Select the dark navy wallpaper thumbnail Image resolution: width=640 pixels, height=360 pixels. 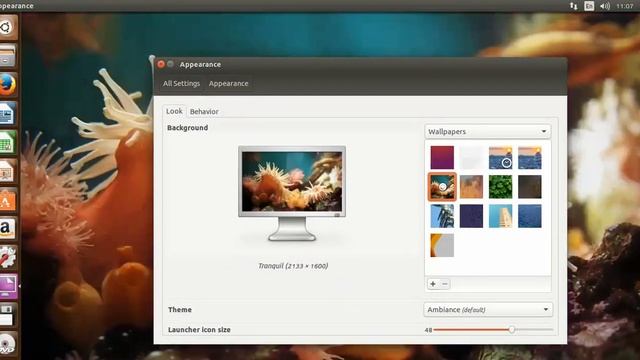point(471,216)
